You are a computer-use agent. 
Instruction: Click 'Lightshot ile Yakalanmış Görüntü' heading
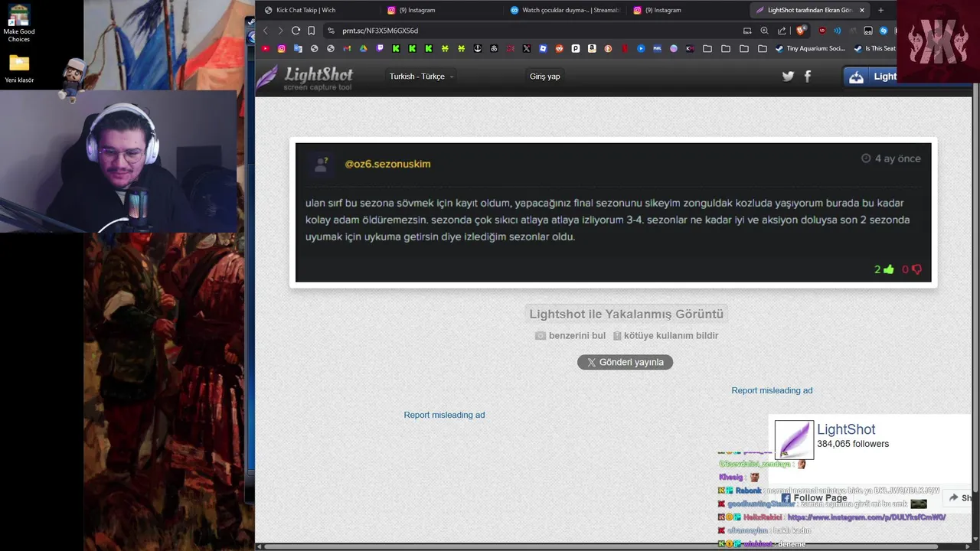626,314
